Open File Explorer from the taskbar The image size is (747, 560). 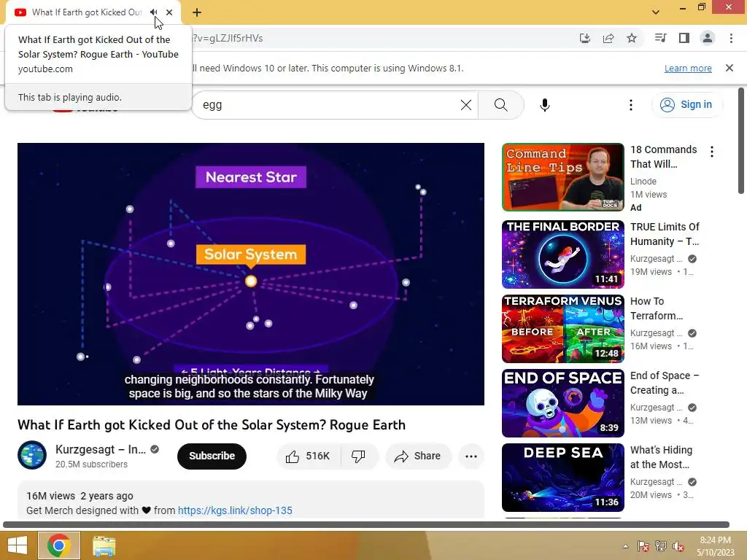(x=104, y=545)
